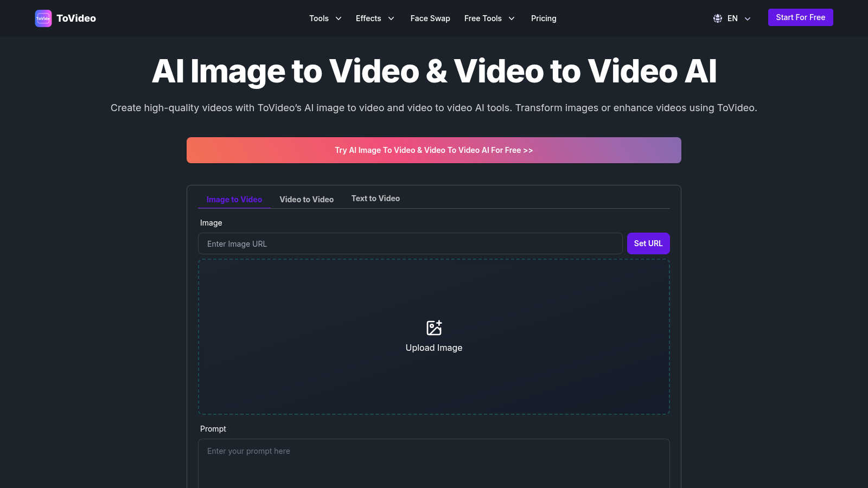This screenshot has width=868, height=488.
Task: Expand the Tools dropdown chevron
Action: [x=339, y=18]
